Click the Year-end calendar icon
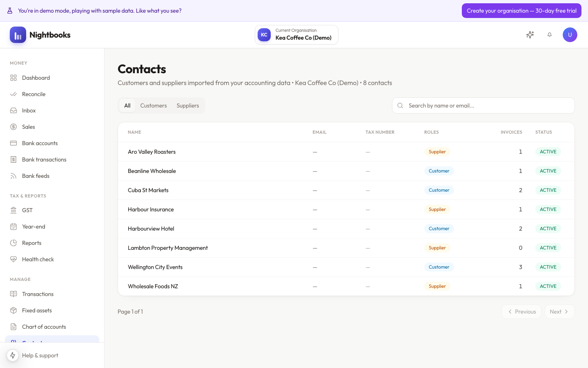Viewport: 588px width, 368px height. point(13,227)
